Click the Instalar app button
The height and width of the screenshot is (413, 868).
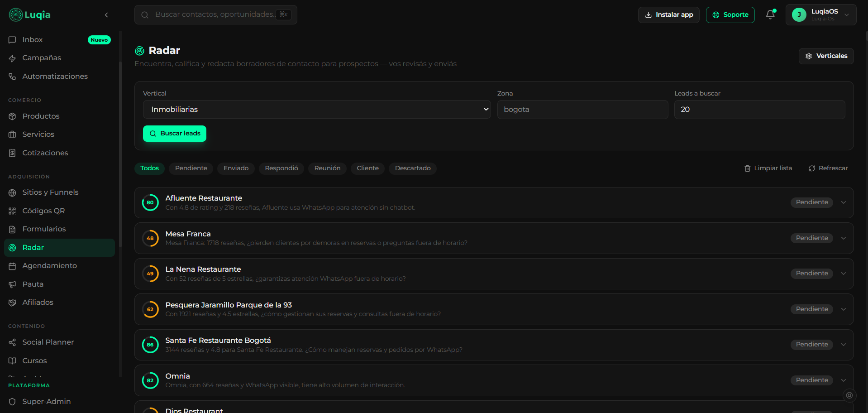pyautogui.click(x=668, y=15)
